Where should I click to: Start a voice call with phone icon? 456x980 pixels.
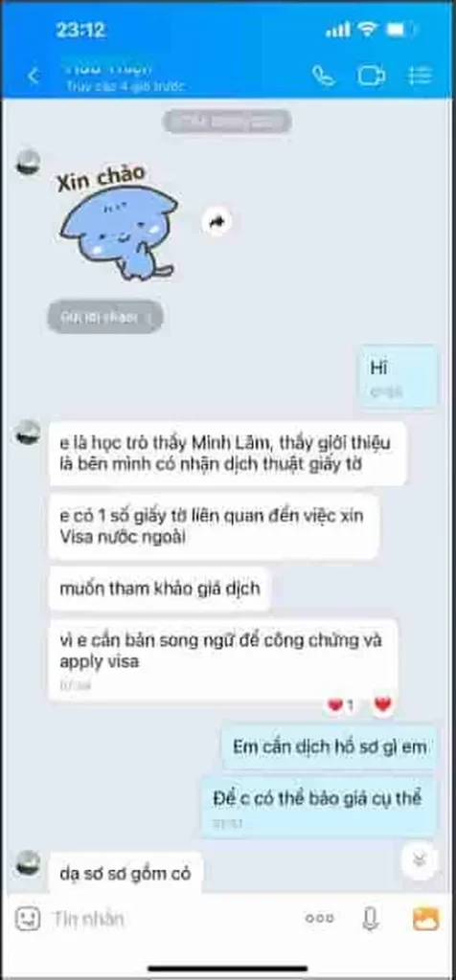pos(323,76)
